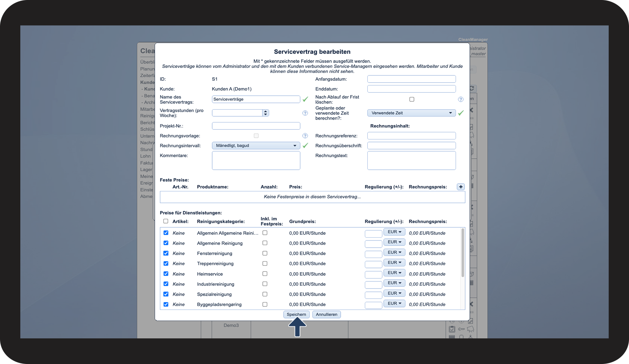
Task: Open EUR dropdown for Heimservice row
Action: 394,273
